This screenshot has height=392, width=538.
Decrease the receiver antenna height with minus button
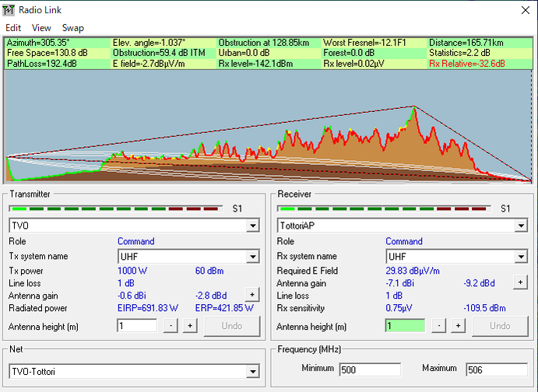pos(439,326)
